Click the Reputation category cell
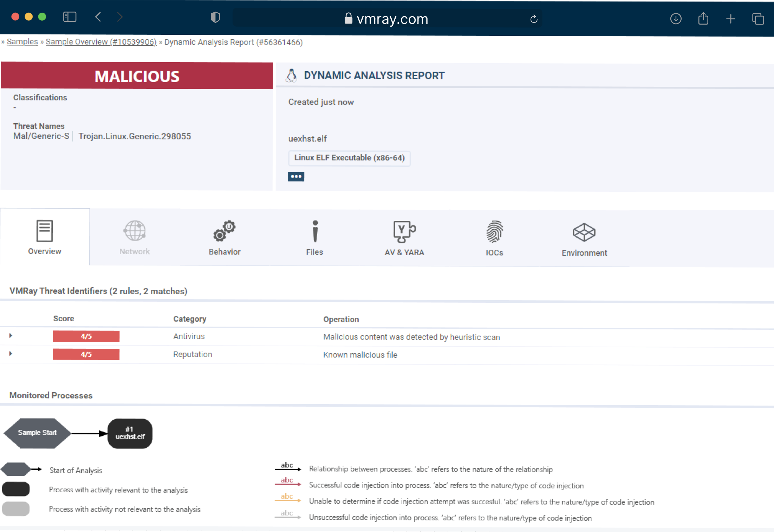The image size is (774, 532). pyautogui.click(x=193, y=354)
